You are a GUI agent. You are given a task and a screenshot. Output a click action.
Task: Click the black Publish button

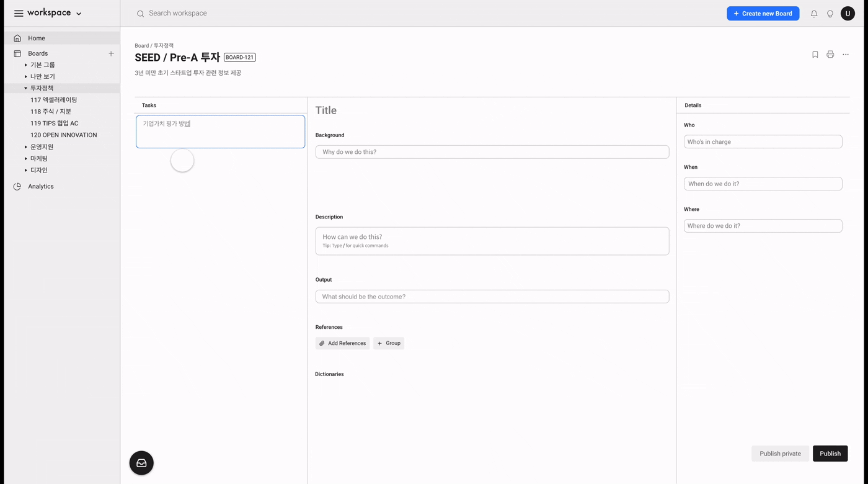point(830,454)
